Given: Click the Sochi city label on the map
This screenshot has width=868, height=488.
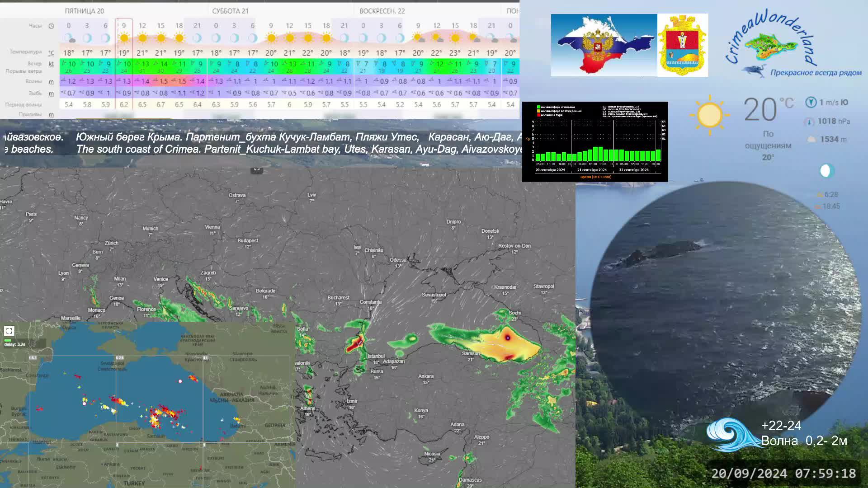Looking at the screenshot, I should (x=514, y=313).
